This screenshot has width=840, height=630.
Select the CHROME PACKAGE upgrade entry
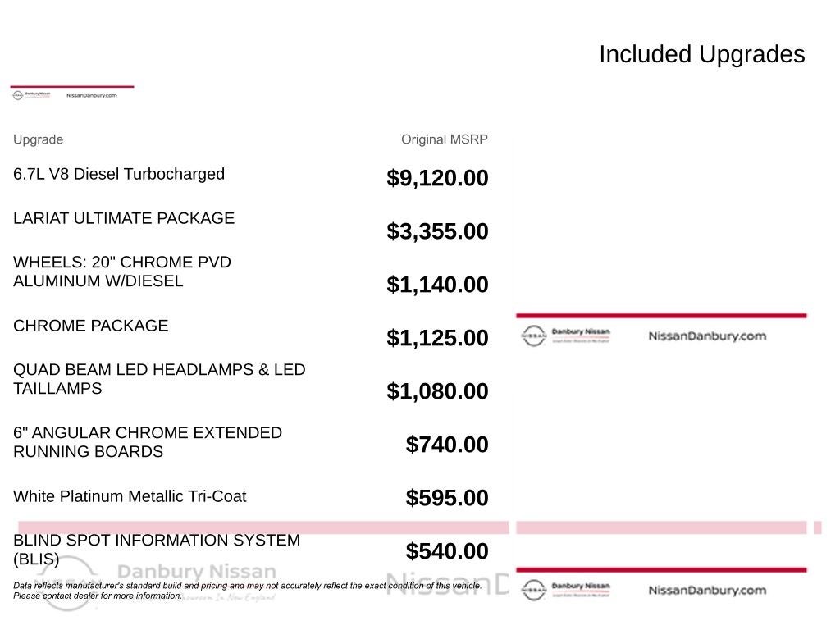pos(90,325)
